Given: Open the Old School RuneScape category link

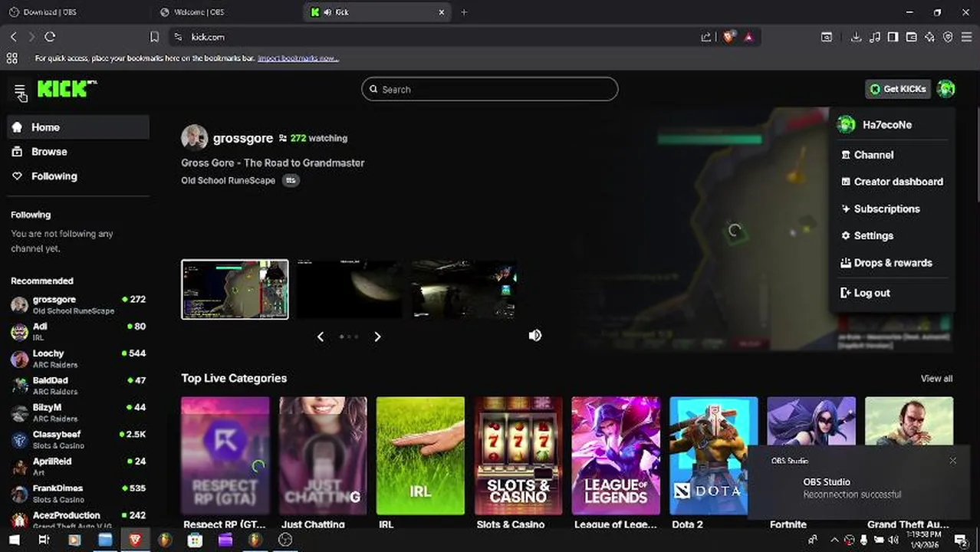Looking at the screenshot, I should point(228,181).
